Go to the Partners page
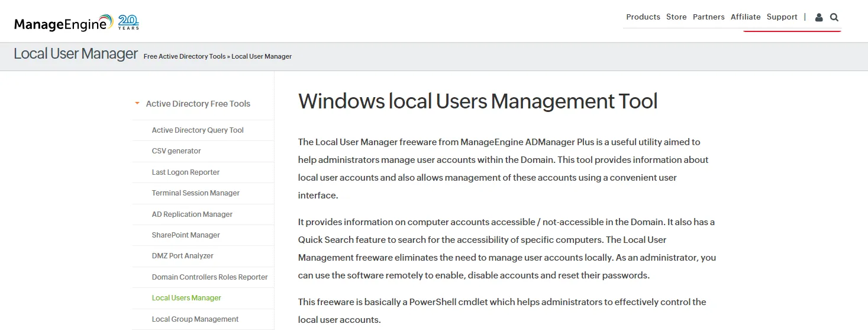868x330 pixels. [709, 17]
